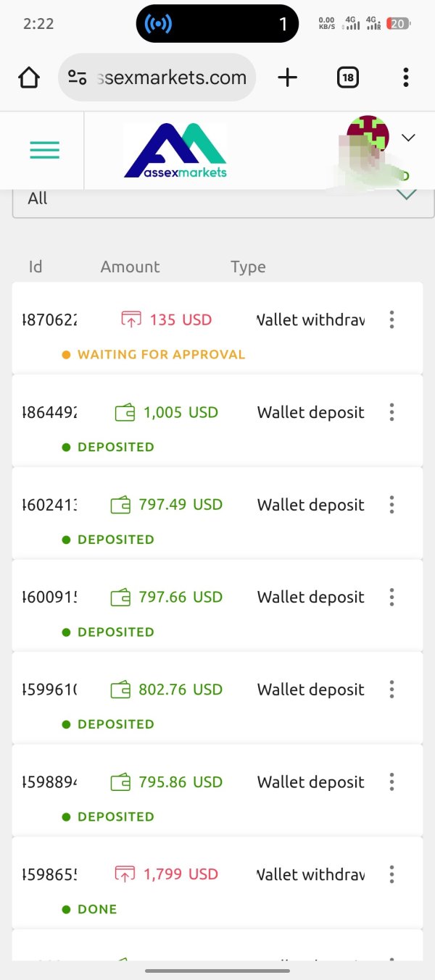The width and height of the screenshot is (435, 980).
Task: Open options for the 797.66 USD deposit
Action: pos(391,597)
